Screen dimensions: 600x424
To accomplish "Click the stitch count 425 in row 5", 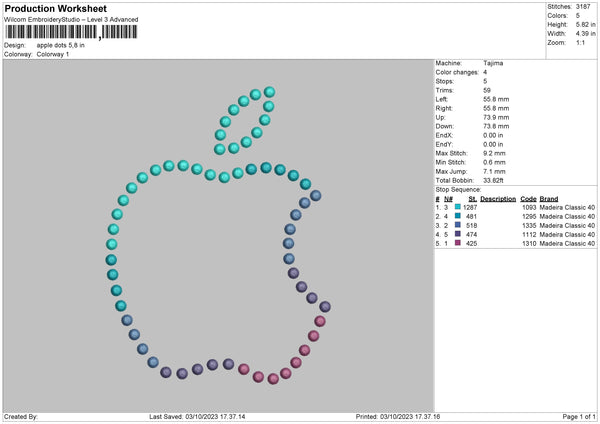I will coord(471,243).
